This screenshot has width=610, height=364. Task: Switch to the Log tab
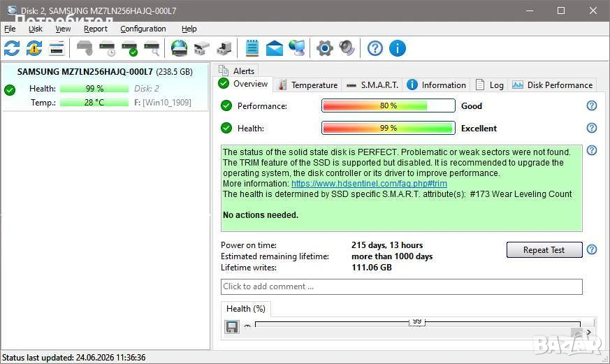[489, 85]
